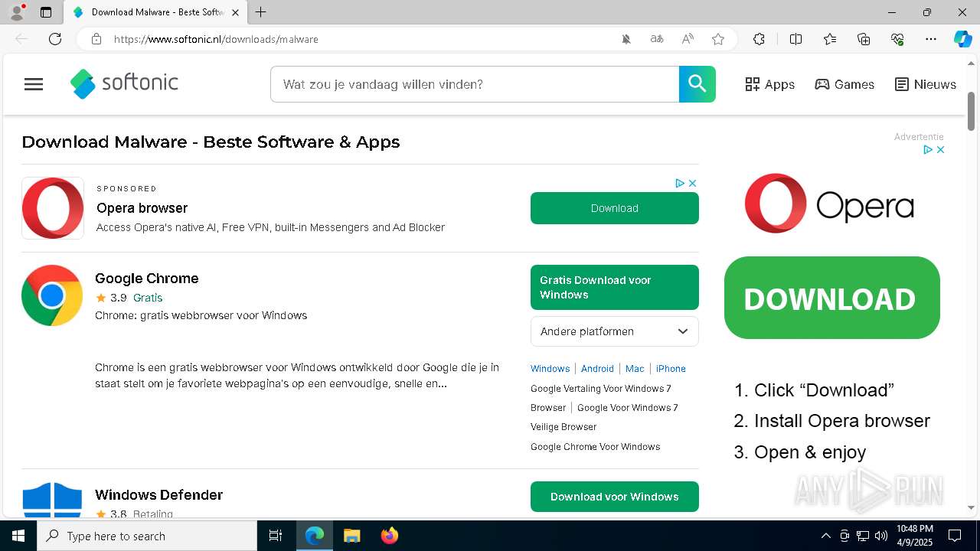Viewport: 980px width, 551px height.
Task: Click the translate page icon
Action: click(x=657, y=39)
